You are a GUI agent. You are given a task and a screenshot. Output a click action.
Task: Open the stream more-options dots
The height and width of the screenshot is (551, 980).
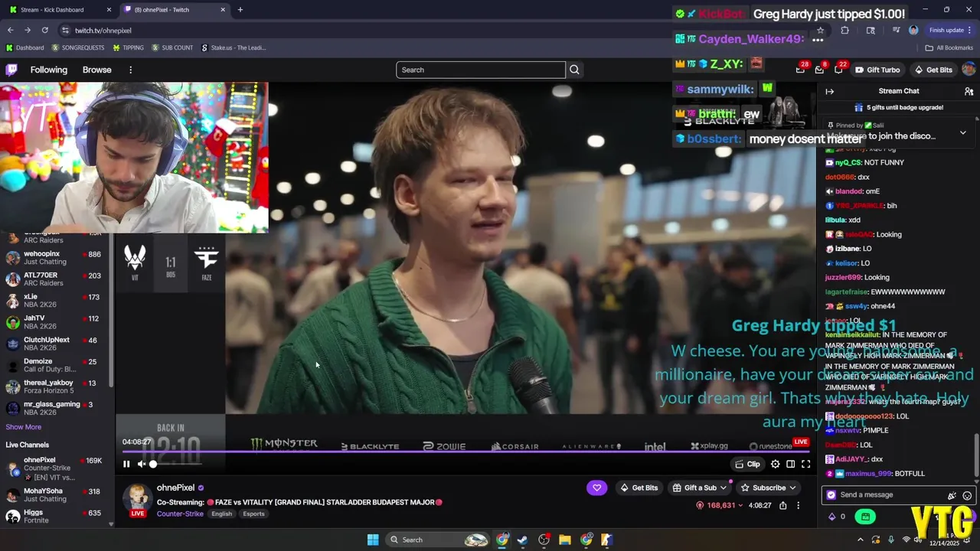tap(798, 505)
